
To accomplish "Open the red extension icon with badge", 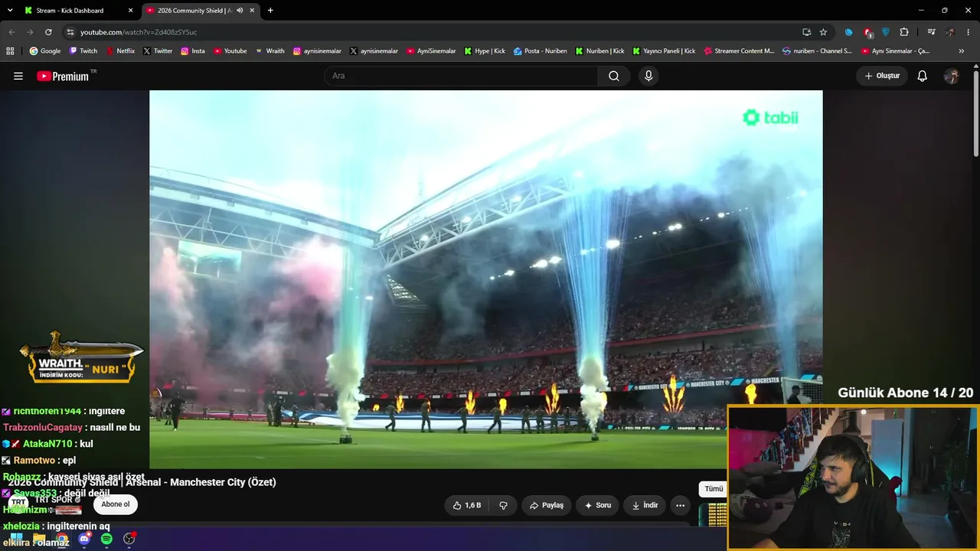I will [x=867, y=32].
